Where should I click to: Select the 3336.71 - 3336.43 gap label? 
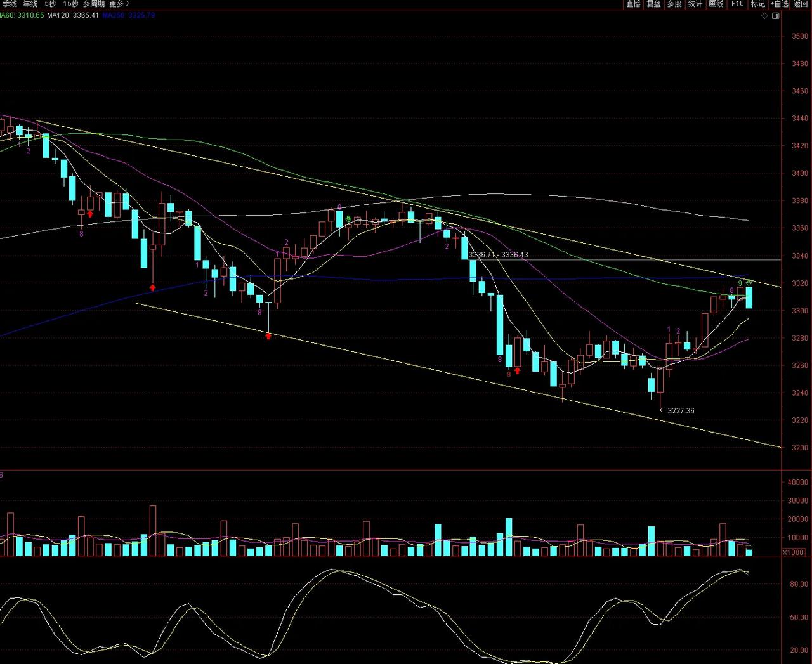[498, 255]
